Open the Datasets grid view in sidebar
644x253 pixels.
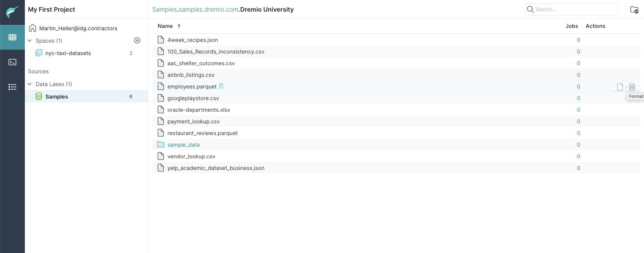12,37
